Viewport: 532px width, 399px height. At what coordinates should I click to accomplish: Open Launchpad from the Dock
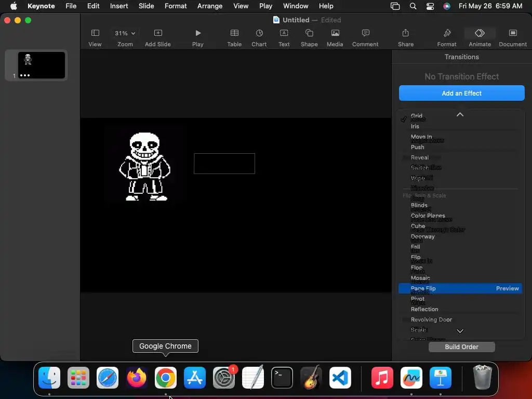click(x=78, y=378)
